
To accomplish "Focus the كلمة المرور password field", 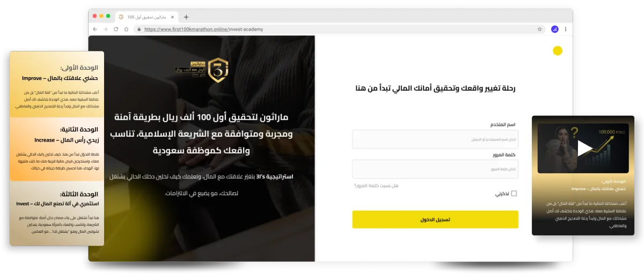I will click(x=435, y=169).
